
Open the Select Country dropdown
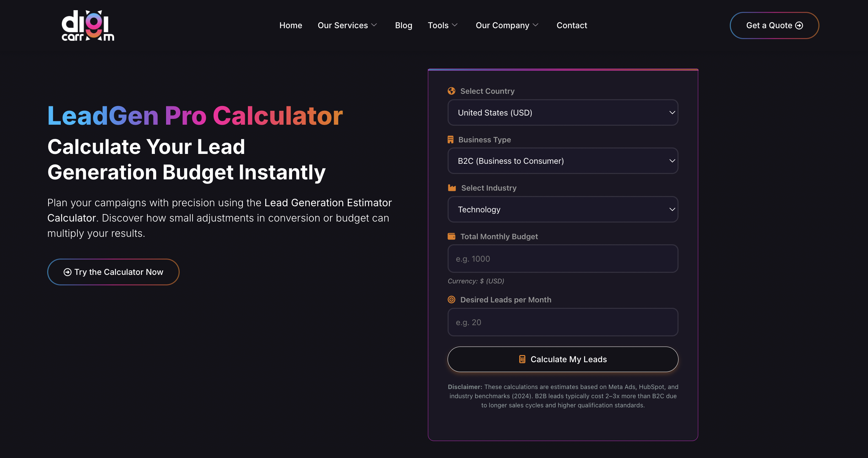[x=562, y=112]
